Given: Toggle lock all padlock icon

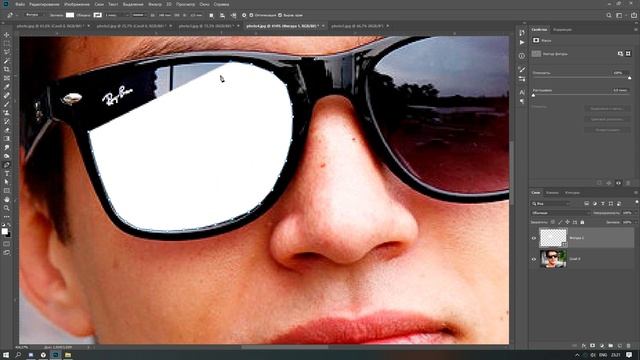Looking at the screenshot, I should click(582, 222).
